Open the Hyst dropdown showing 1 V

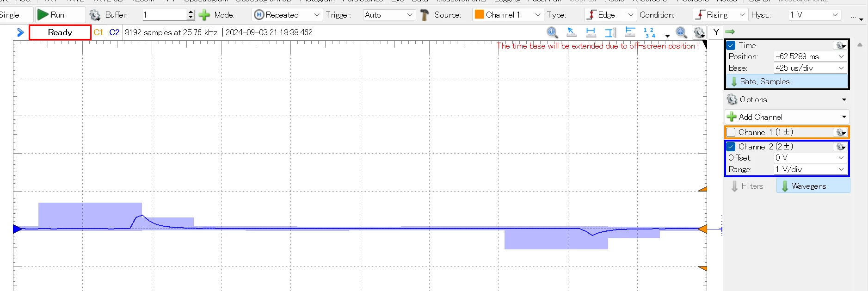click(814, 15)
